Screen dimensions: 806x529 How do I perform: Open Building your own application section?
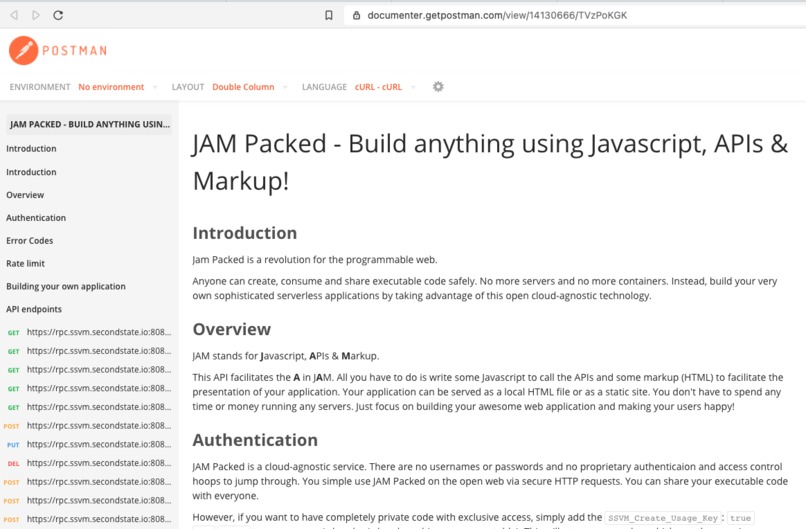point(66,286)
